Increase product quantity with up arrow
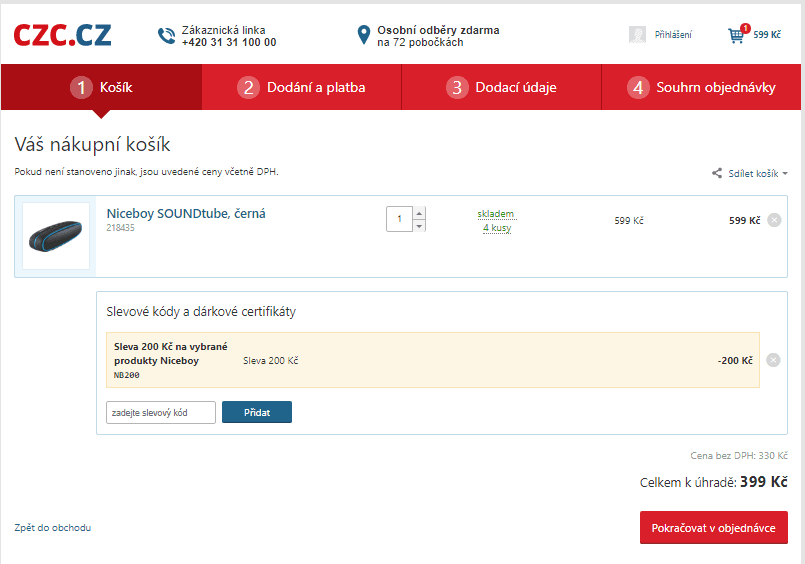This screenshot has width=805, height=564. point(419,213)
